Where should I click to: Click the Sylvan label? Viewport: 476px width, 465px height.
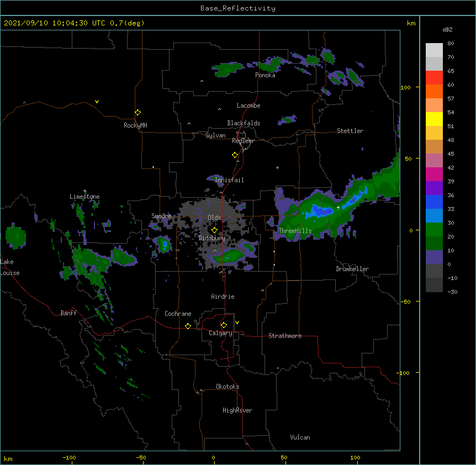[215, 135]
